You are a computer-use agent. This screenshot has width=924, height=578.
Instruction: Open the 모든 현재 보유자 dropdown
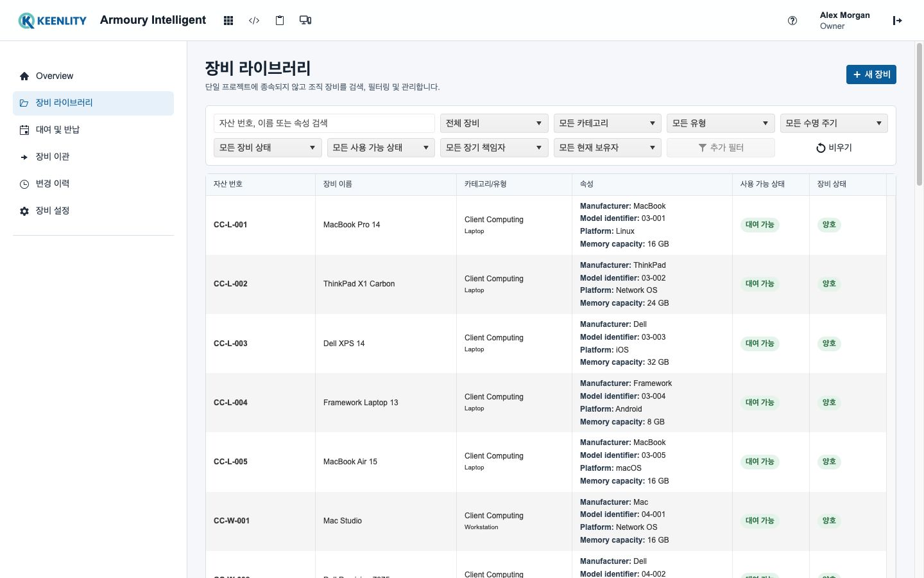[x=607, y=148]
